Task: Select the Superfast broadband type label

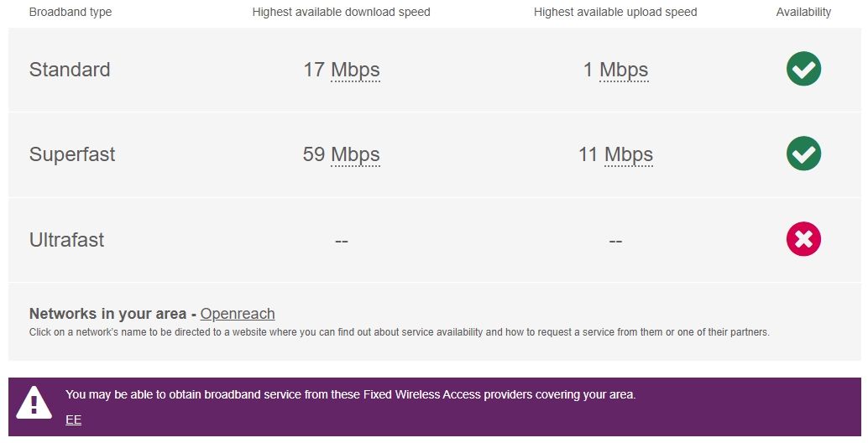Action: [72, 154]
